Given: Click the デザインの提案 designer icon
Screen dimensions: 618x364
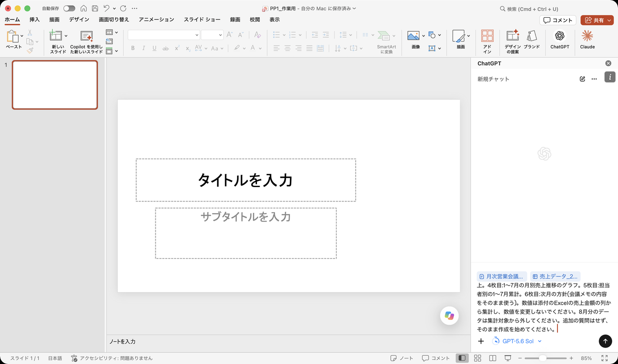Looking at the screenshot, I should coord(513,41).
